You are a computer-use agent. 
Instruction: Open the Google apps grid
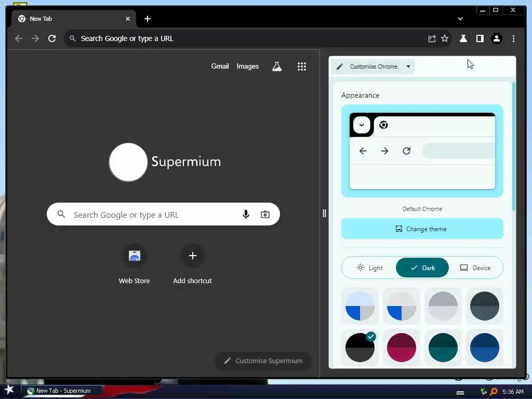tap(302, 66)
